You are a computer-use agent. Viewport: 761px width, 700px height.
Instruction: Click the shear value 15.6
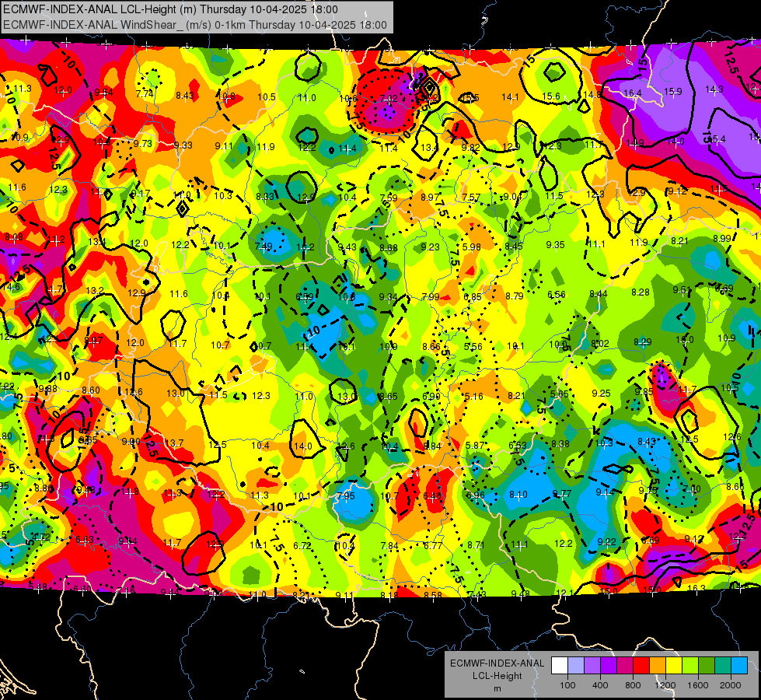(551, 96)
